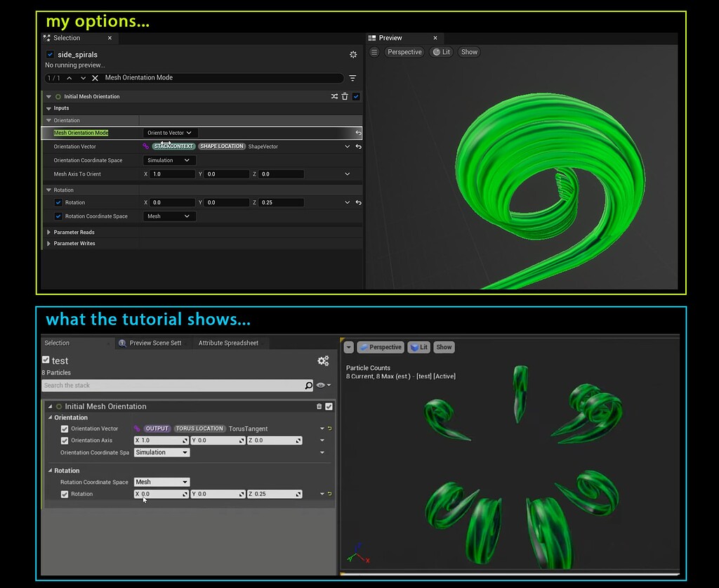Open the Simulation coordinate space dropdown
Viewport: 719px width, 588px height.
pos(169,159)
